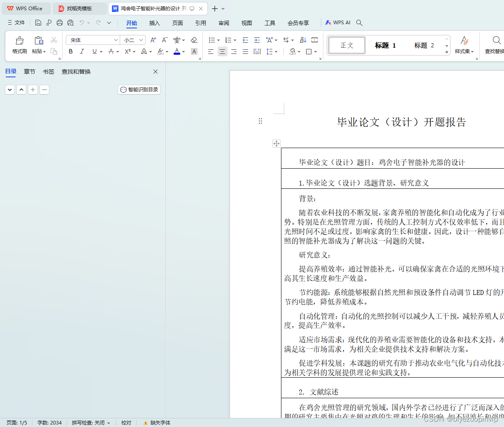Open the font size dropdown (小二)
The height and width of the screenshot is (427, 504).
click(141, 40)
